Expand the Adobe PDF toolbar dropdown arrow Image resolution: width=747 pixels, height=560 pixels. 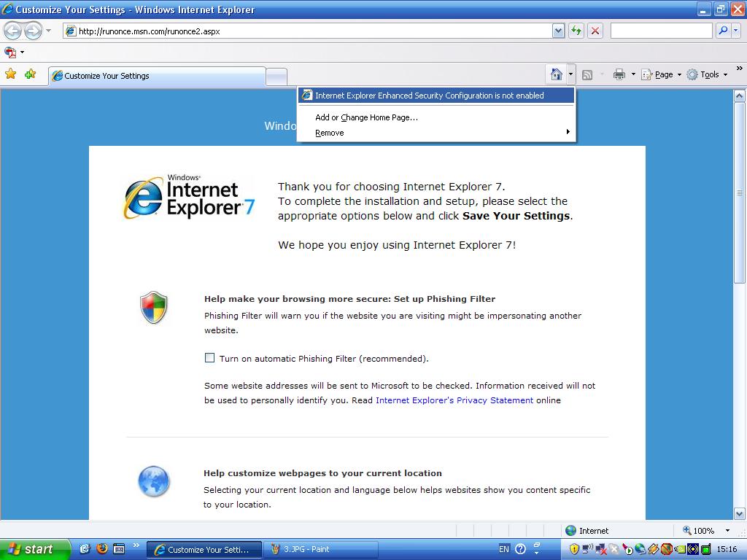pyautogui.click(x=22, y=52)
